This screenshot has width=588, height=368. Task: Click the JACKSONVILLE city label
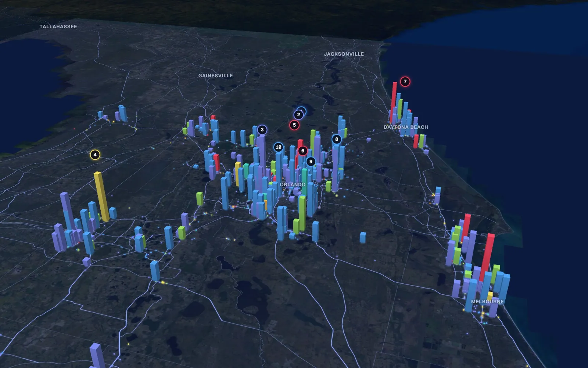344,54
